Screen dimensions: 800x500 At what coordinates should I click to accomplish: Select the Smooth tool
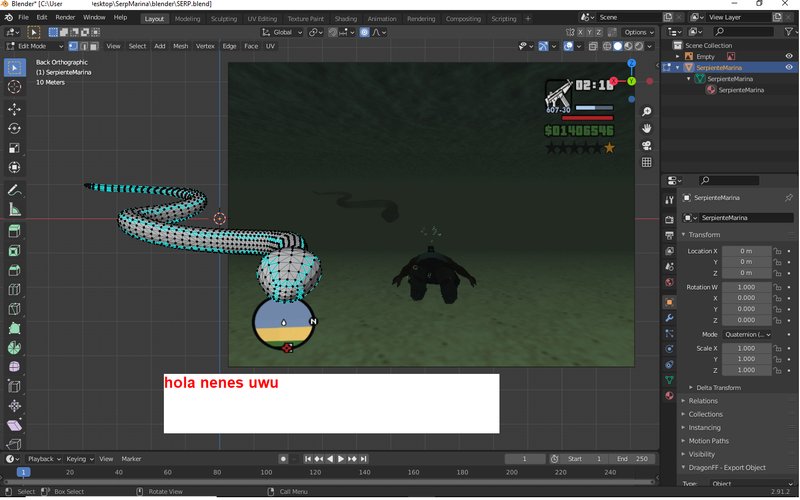[14, 367]
